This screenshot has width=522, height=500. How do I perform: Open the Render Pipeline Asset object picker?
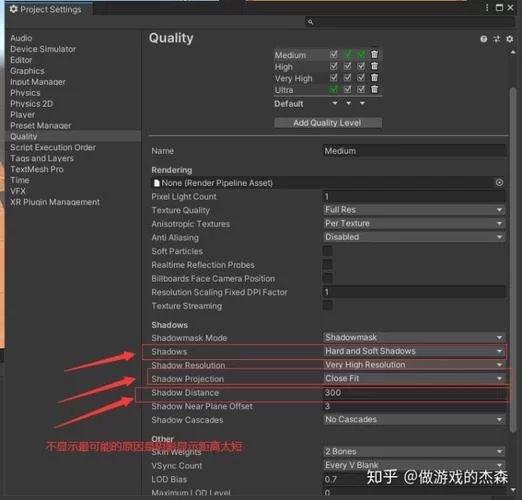click(499, 182)
